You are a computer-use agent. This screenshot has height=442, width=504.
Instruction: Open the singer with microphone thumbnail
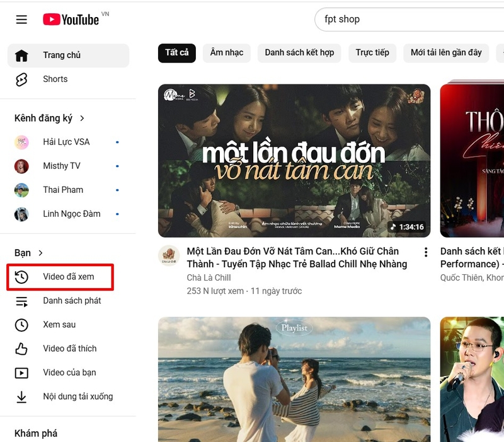pos(472,380)
